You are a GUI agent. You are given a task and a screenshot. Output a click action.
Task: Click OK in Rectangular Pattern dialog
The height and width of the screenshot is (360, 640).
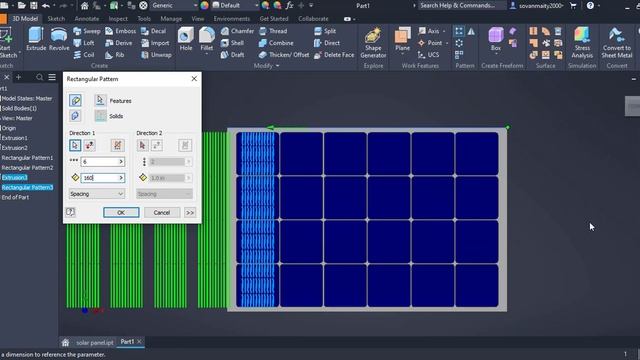point(121,213)
